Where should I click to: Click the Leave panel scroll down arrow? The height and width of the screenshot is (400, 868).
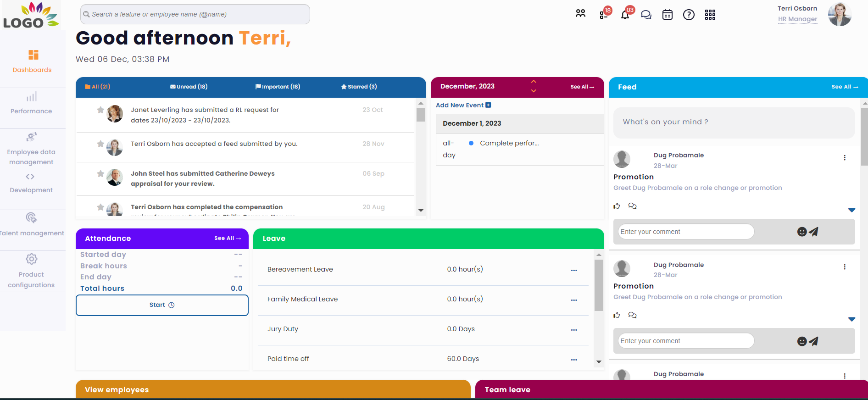pos(599,362)
